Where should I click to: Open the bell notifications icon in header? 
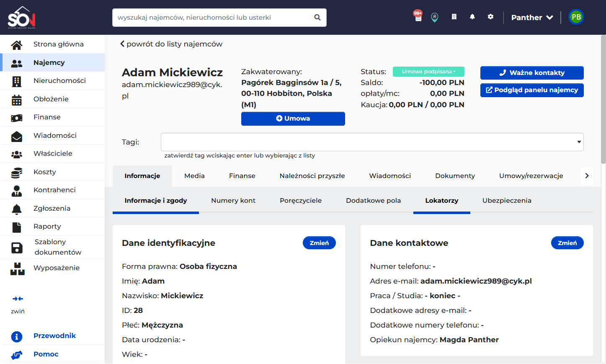click(472, 17)
